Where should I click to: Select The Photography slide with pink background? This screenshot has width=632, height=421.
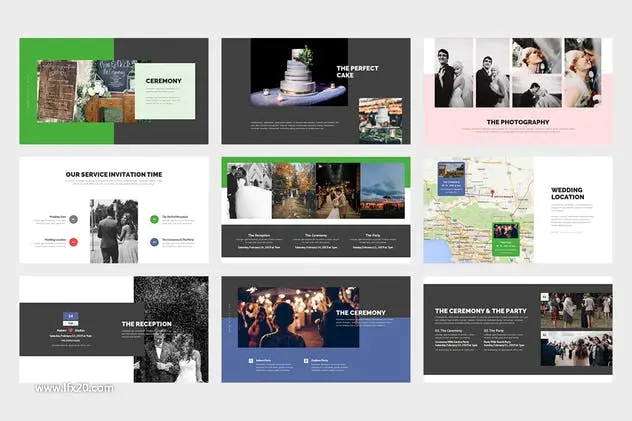(x=518, y=91)
